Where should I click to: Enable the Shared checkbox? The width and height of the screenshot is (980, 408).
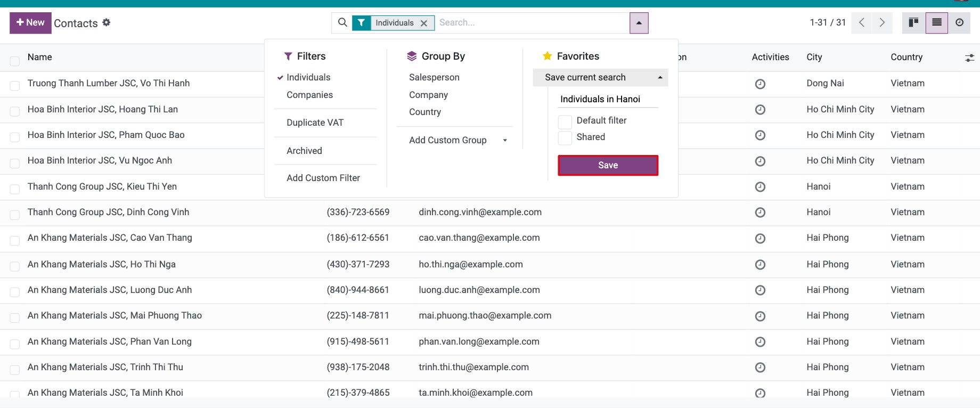tap(565, 138)
